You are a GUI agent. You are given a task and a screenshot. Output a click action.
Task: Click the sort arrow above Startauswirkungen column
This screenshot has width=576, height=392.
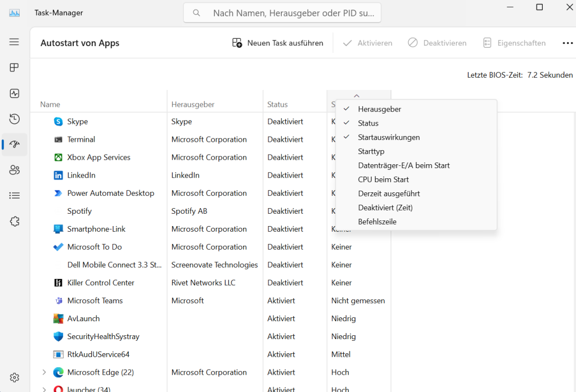click(x=356, y=96)
